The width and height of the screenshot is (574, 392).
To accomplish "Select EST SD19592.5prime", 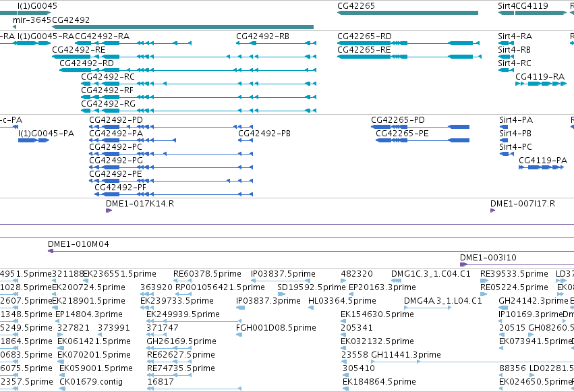I will [x=282, y=294].
